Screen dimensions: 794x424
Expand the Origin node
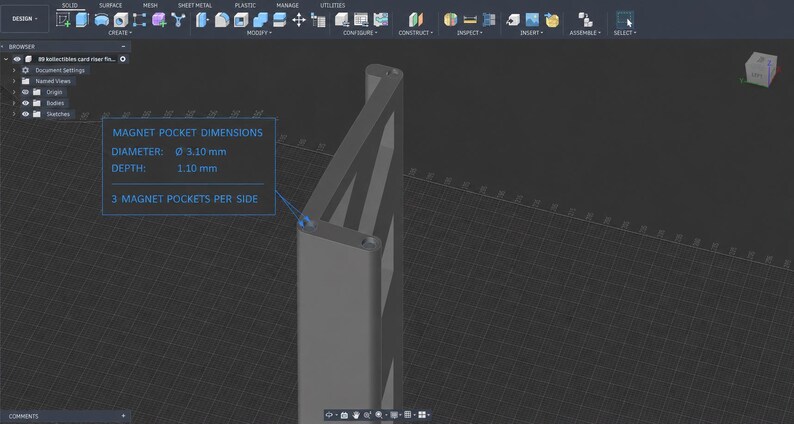click(14, 92)
